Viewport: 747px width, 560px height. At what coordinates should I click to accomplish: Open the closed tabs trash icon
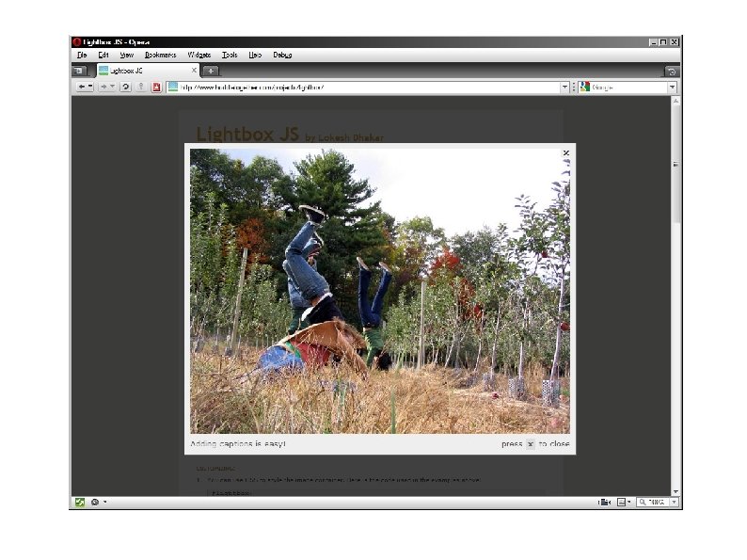click(672, 72)
